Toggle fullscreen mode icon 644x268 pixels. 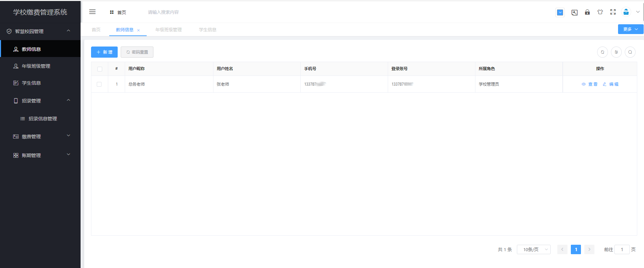(x=613, y=12)
